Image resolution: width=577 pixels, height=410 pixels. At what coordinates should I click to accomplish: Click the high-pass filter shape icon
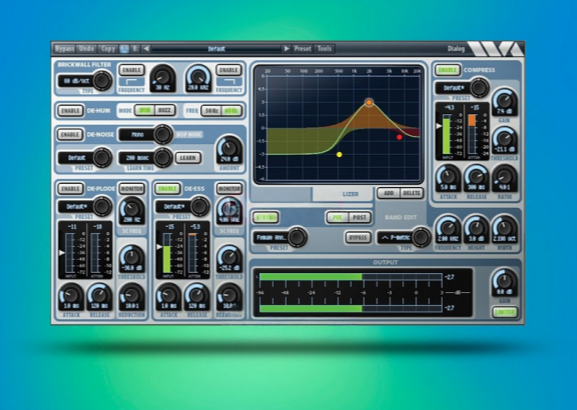(131, 82)
